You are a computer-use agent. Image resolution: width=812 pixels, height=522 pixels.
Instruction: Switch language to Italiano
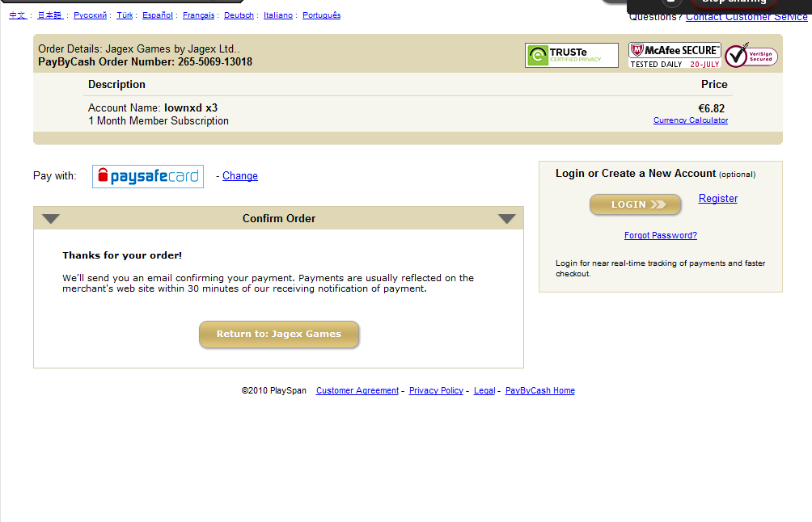278,15
